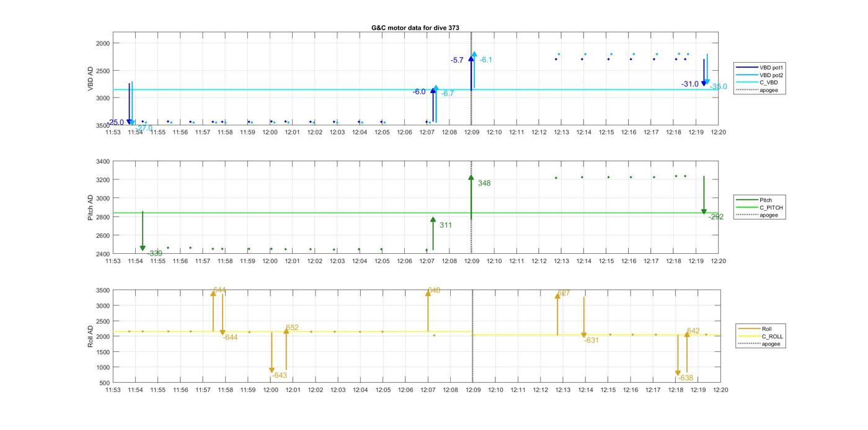The height and width of the screenshot is (430, 868).
Task: Click the apogee dotted line in Pitch plot
Action: click(x=472, y=207)
